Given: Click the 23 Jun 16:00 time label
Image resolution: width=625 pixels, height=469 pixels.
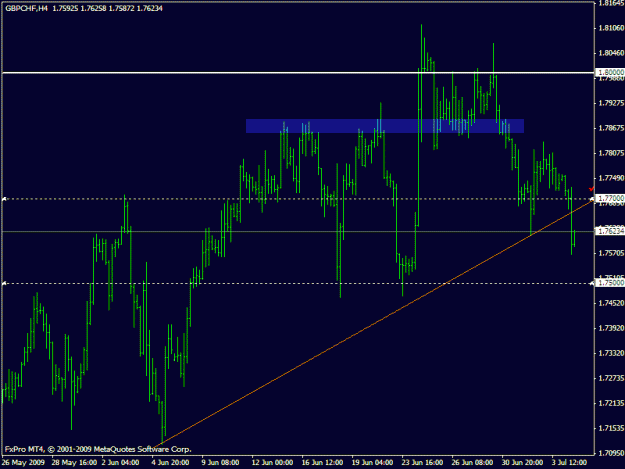Looking at the screenshot, I should [x=423, y=463].
